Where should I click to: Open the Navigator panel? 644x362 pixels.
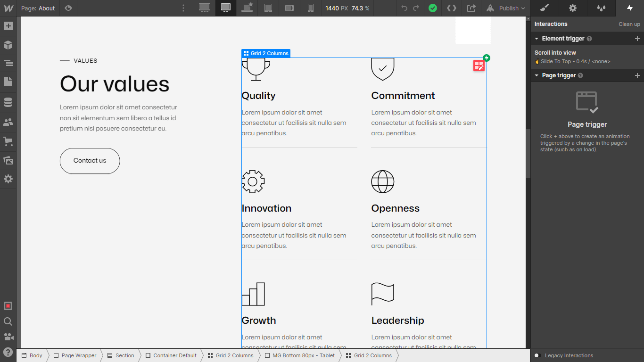(8, 63)
